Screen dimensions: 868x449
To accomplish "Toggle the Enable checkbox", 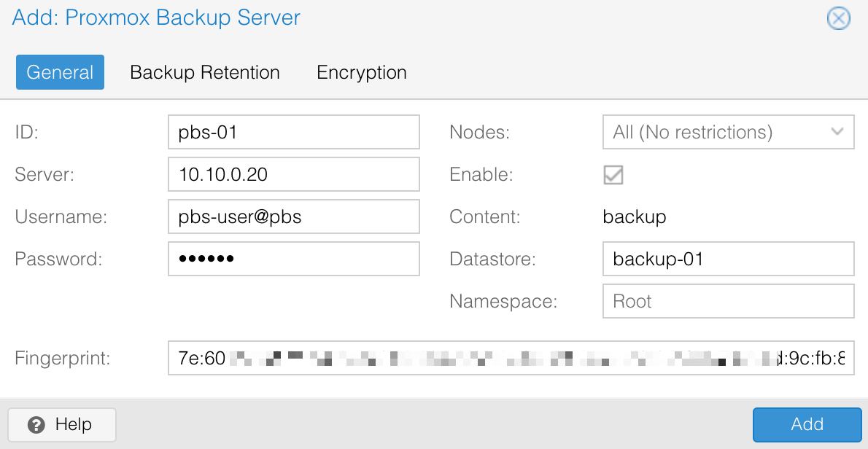I will coord(613,175).
